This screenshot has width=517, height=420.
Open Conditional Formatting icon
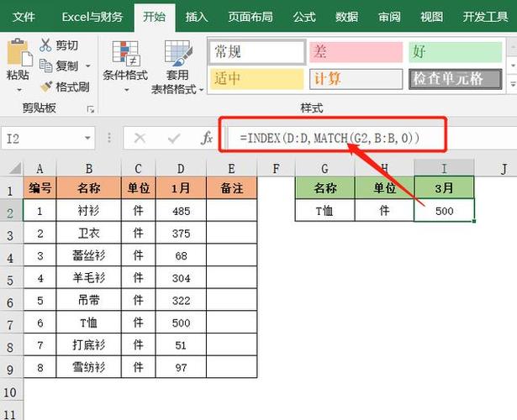point(125,52)
